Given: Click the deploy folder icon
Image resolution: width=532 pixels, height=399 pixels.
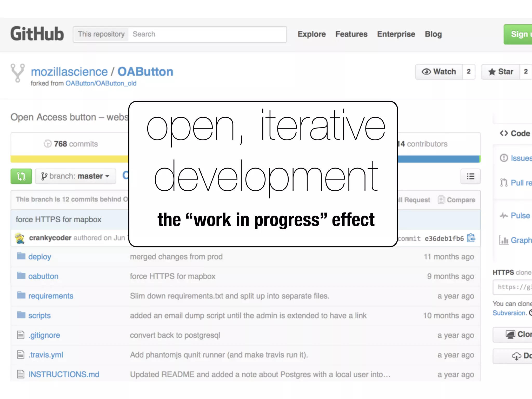Looking at the screenshot, I should tap(21, 256).
